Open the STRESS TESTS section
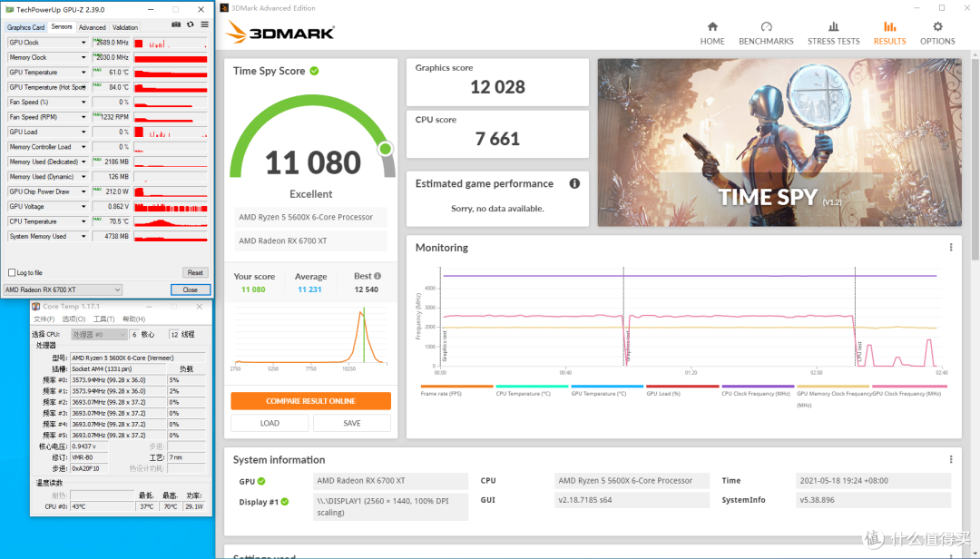 click(833, 34)
